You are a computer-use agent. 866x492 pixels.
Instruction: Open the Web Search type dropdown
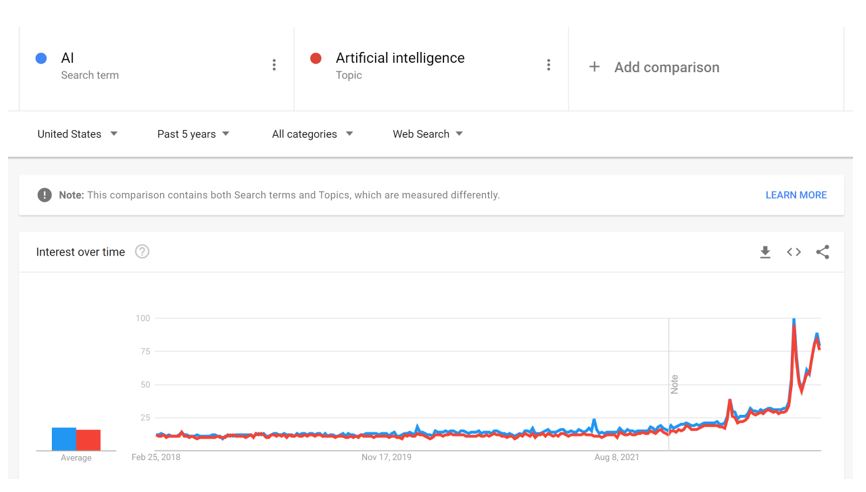(427, 134)
